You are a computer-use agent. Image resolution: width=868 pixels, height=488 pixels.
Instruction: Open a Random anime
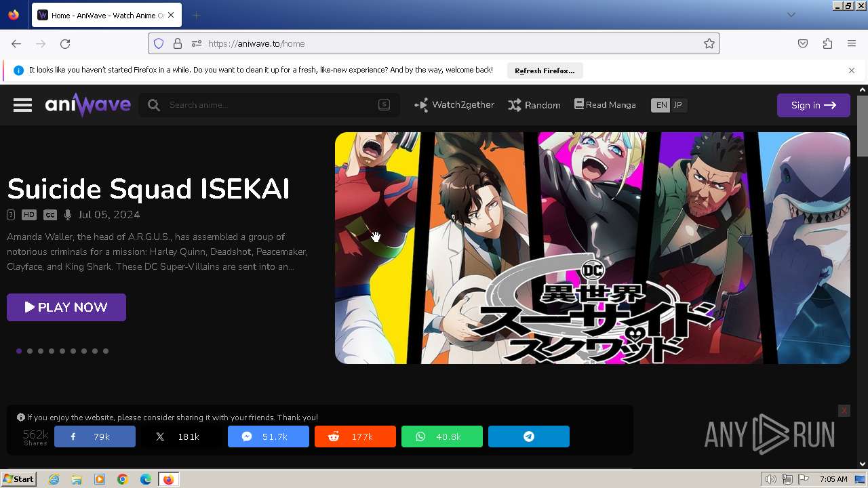534,105
